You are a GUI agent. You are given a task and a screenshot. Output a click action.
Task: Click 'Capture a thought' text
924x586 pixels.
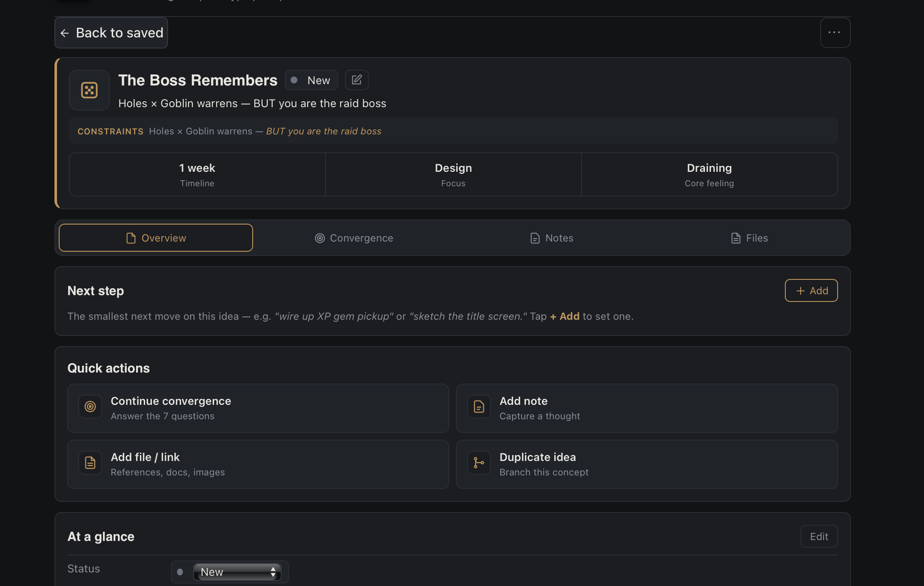coord(539,416)
